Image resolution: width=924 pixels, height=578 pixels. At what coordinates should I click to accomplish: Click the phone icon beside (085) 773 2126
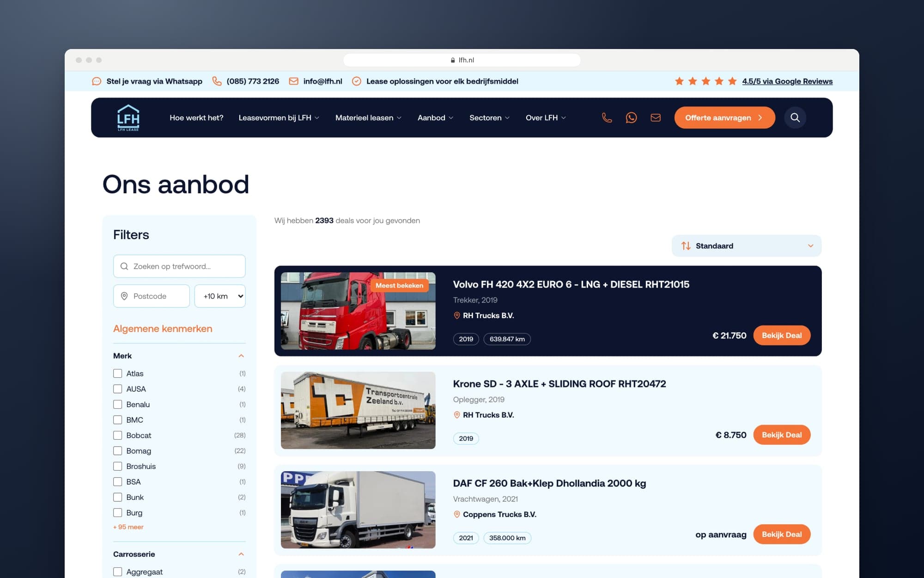tap(217, 81)
